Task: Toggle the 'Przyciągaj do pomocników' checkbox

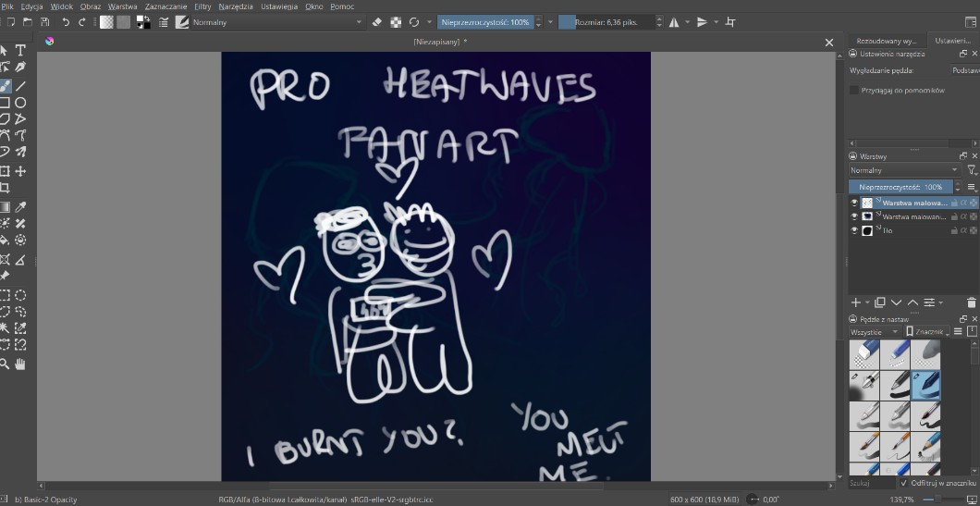Action: click(x=854, y=91)
